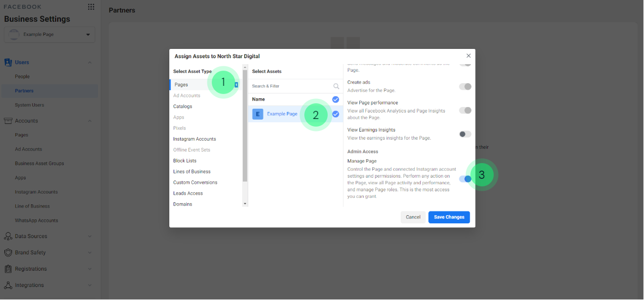644x300 pixels.
Task: Click the asset type scrollbar up arrow
Action: [x=245, y=67]
